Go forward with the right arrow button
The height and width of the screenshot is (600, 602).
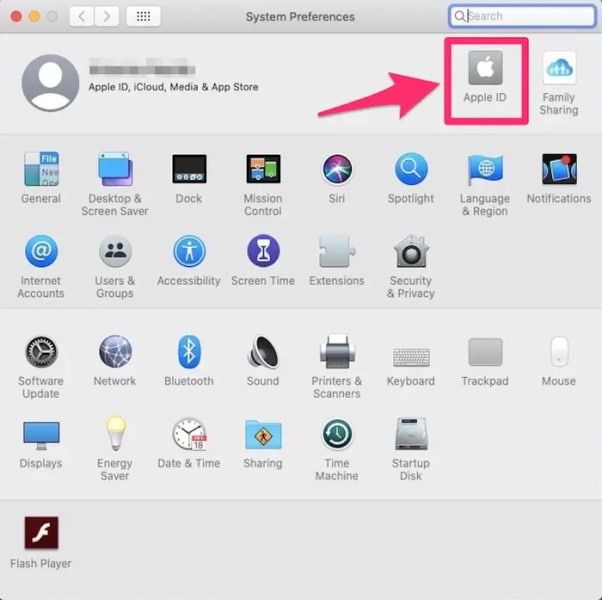pos(107,16)
